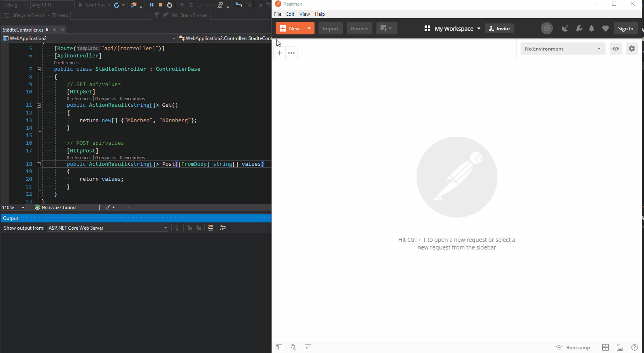Open Postman Help menu
This screenshot has height=353, width=644.
coord(320,14)
